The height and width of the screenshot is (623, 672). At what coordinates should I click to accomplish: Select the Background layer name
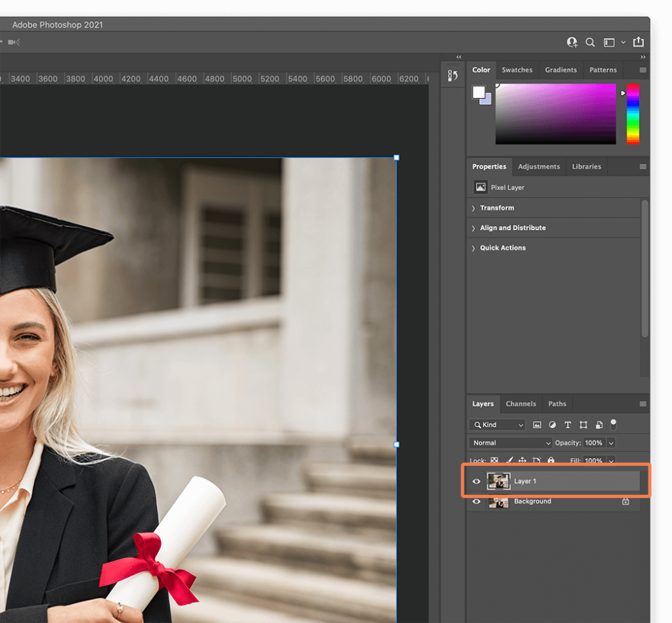click(x=532, y=501)
